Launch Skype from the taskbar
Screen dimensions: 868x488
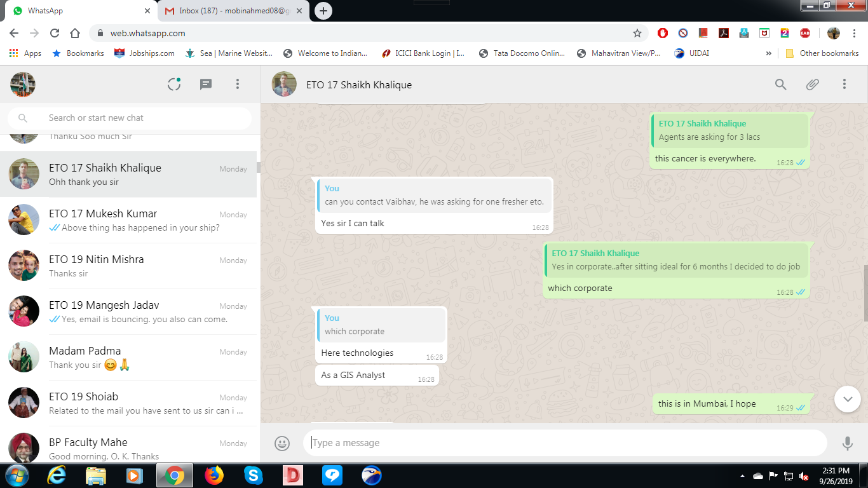(254, 475)
